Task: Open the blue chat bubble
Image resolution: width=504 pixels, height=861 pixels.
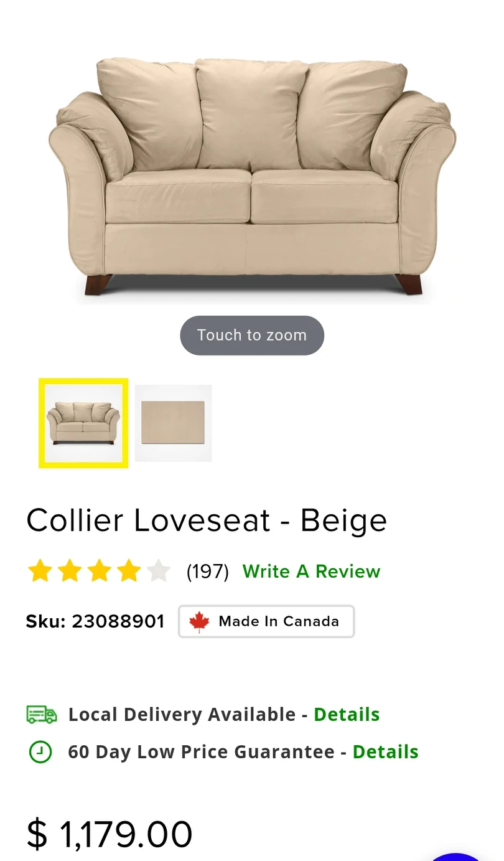Action: 457,857
